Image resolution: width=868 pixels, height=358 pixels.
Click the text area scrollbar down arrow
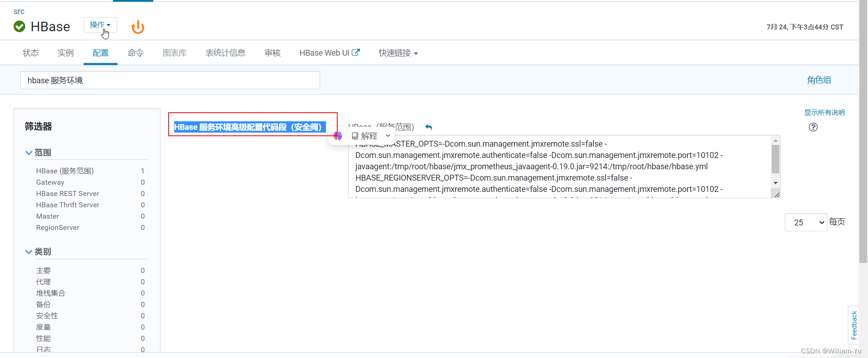(x=775, y=183)
